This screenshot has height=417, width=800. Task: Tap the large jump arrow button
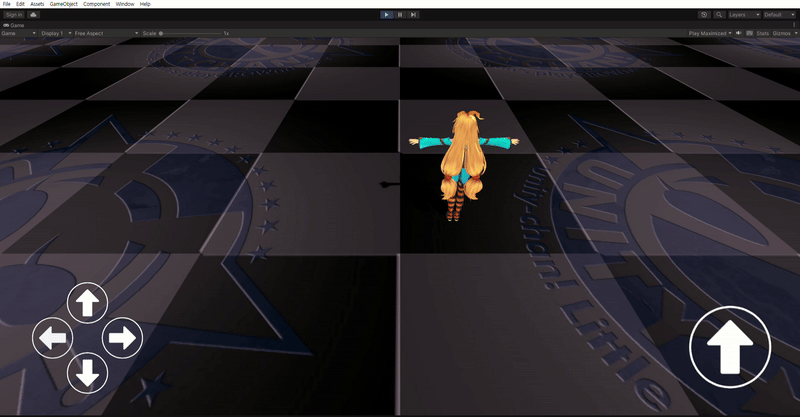(730, 347)
